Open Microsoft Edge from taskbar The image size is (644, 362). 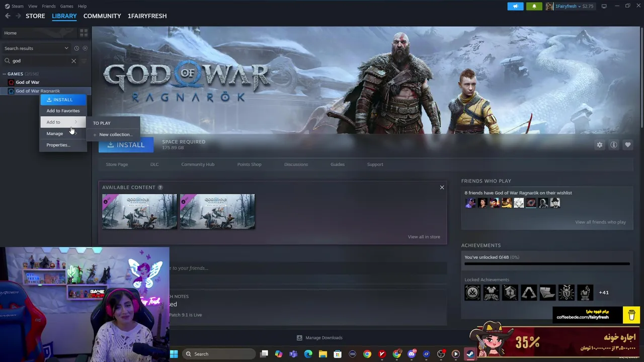(308, 354)
